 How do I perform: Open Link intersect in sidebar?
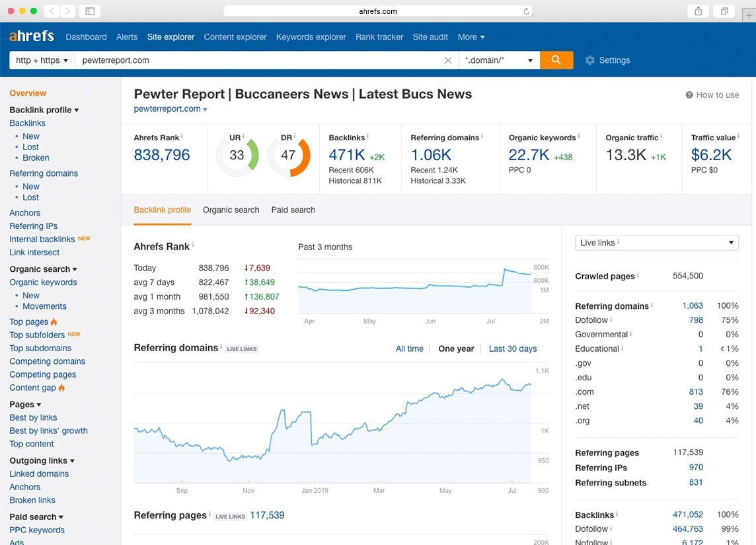point(34,252)
